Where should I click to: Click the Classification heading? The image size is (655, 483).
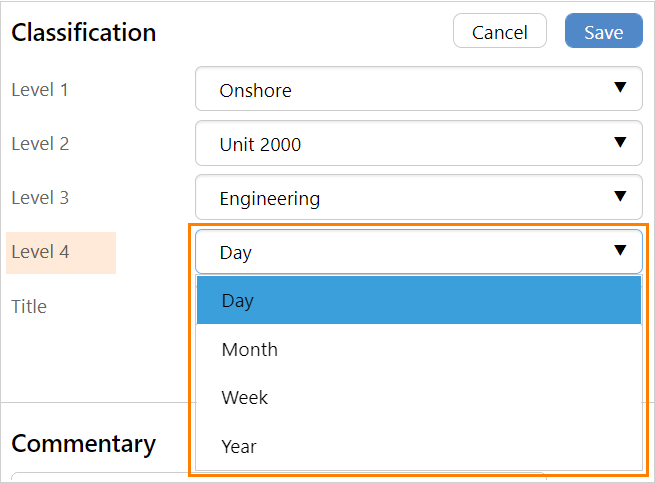(x=84, y=32)
